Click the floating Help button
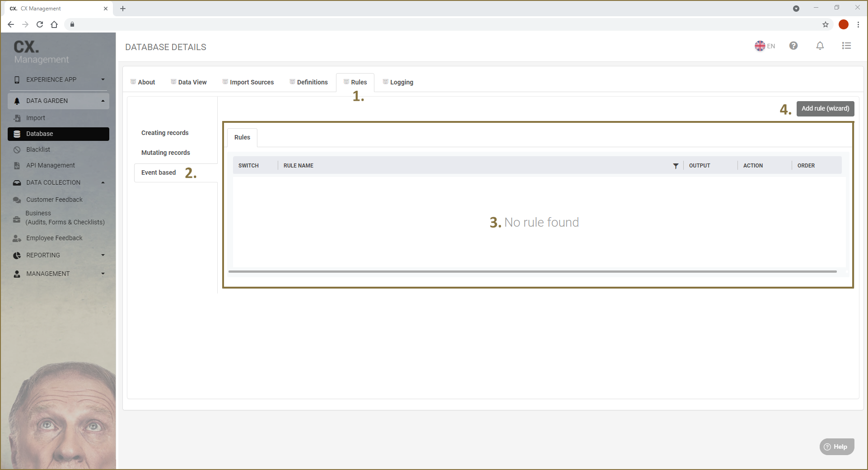Image resolution: width=868 pixels, height=470 pixels. (x=837, y=447)
